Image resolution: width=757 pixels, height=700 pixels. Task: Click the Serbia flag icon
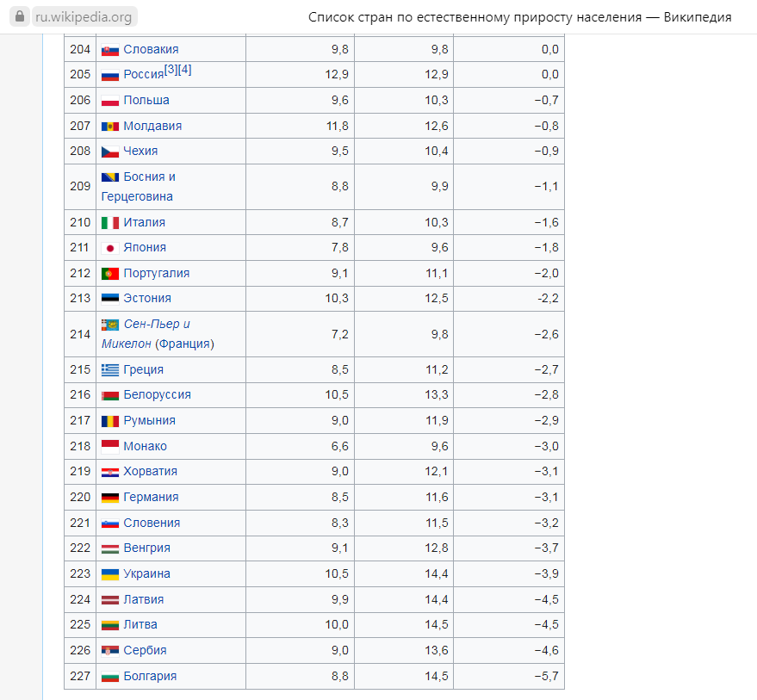point(110,651)
